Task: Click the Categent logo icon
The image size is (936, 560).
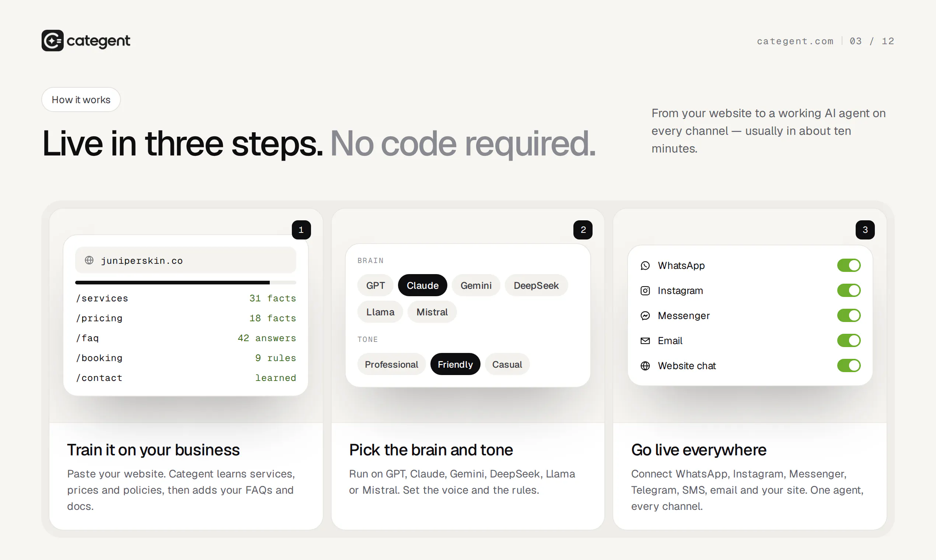Action: point(52,41)
